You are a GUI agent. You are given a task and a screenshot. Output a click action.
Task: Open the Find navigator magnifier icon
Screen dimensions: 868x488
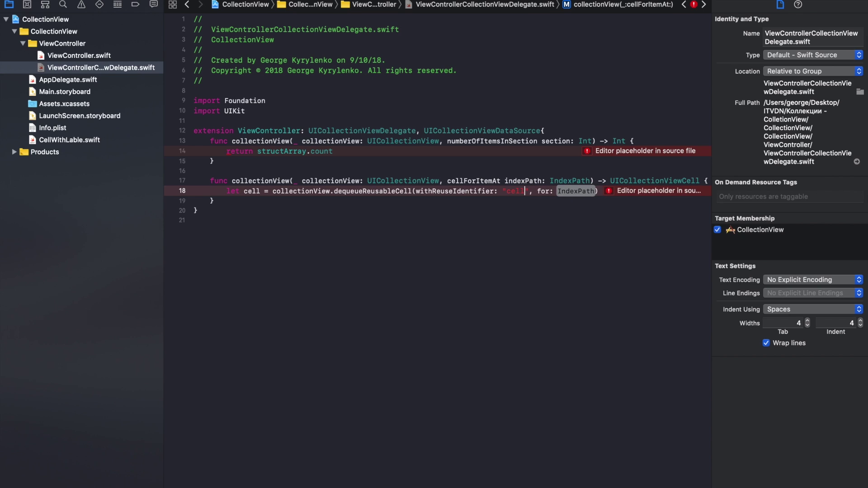[x=63, y=5]
